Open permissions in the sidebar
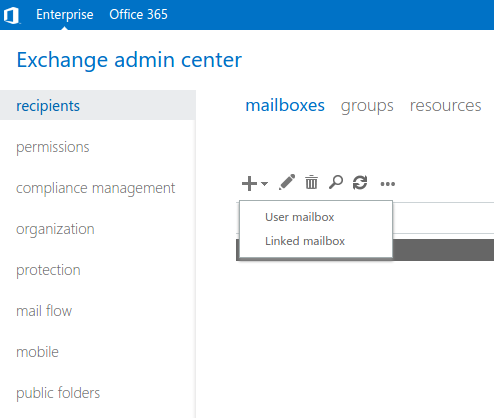This screenshot has width=494, height=418. (x=53, y=147)
